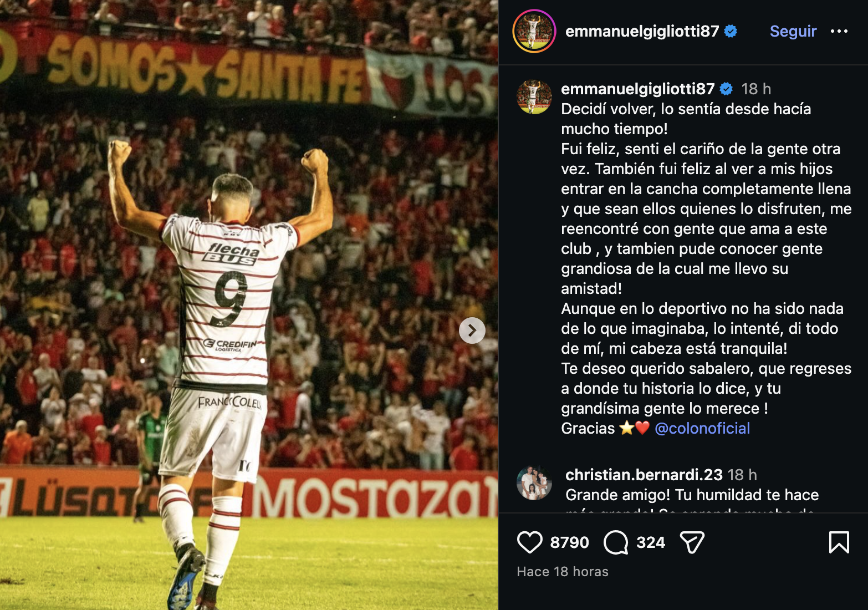Open comments via the speech bubble icon
This screenshot has width=868, height=610.
616,542
